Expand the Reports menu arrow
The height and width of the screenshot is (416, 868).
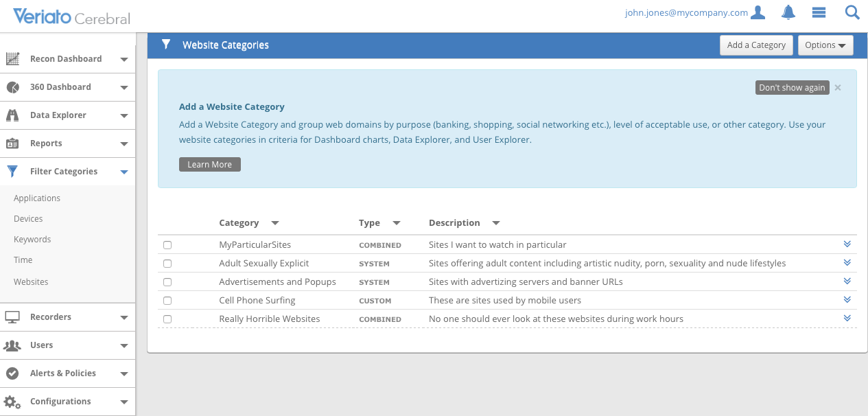click(x=124, y=144)
